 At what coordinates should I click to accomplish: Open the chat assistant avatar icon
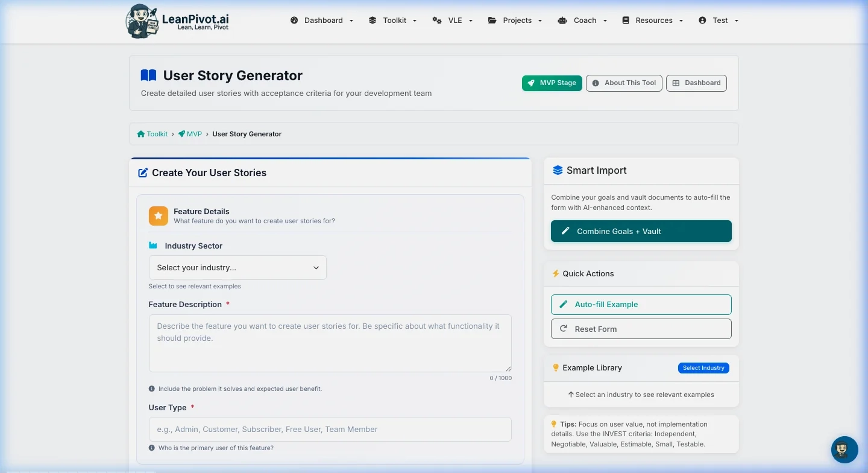844,449
